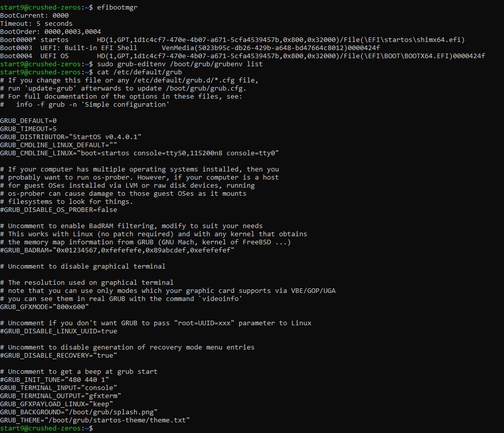This screenshot has width=504, height=433.
Task: Click the commented GRUB_DISABLE_OS_PROBER=false line
Action: tap(59, 210)
